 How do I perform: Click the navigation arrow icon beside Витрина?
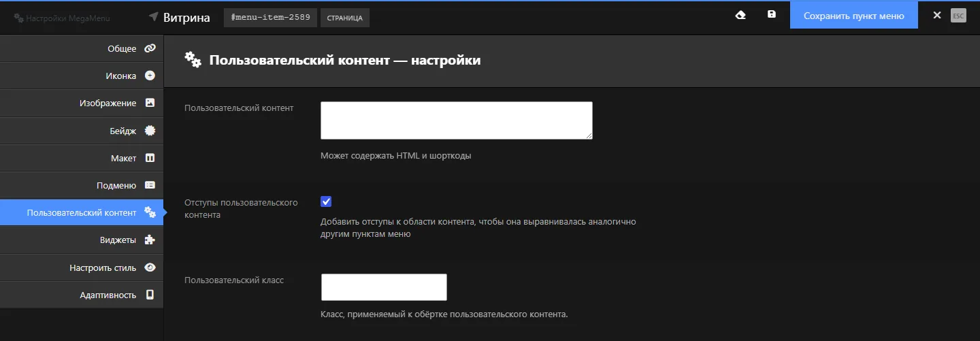[154, 17]
